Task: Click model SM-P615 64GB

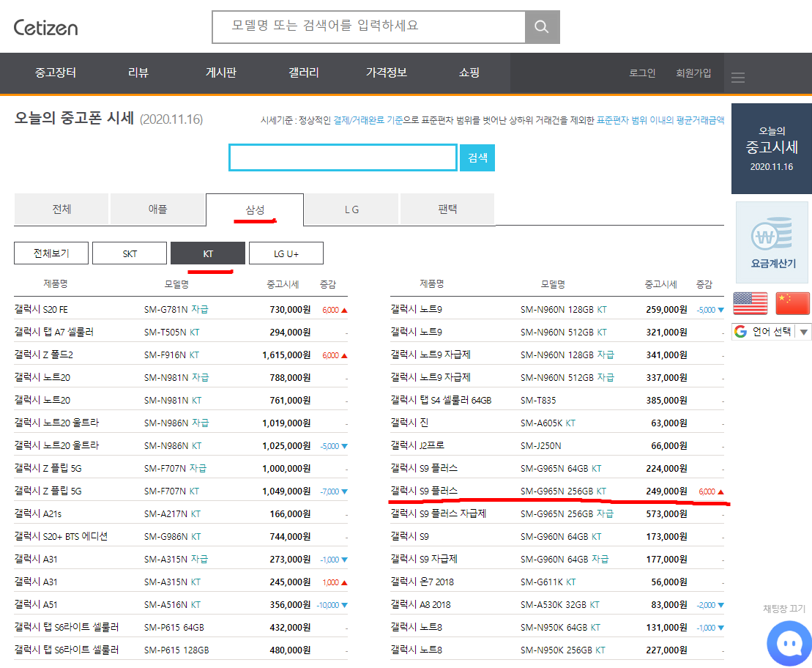Action: [x=174, y=628]
